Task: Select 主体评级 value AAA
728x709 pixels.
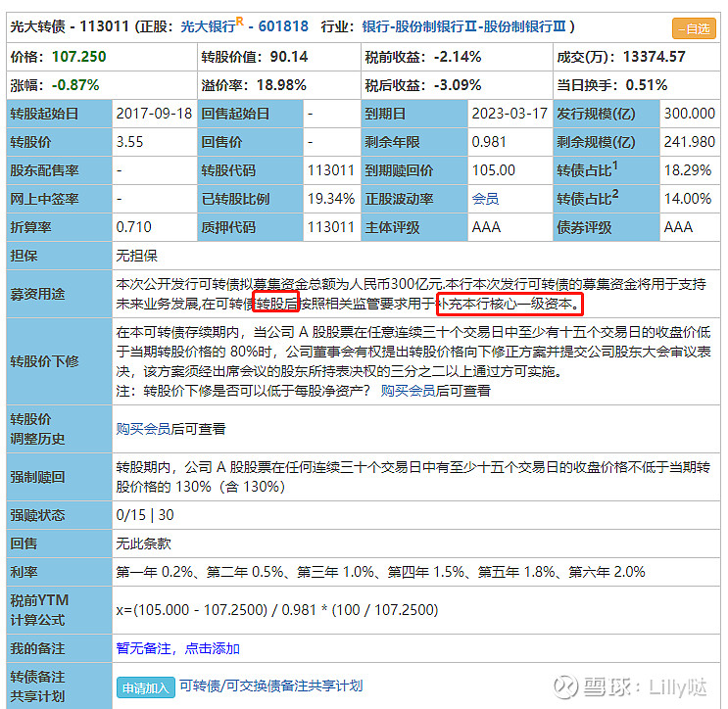Action: pyautogui.click(x=486, y=227)
